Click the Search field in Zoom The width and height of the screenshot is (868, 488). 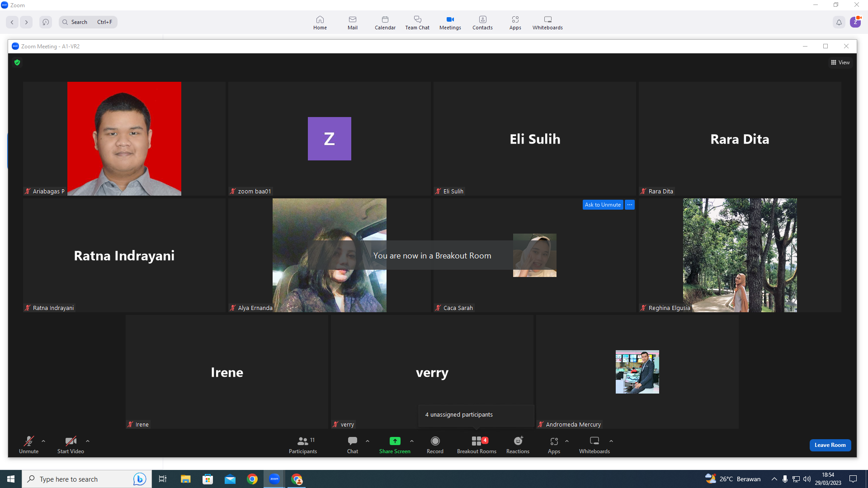88,22
